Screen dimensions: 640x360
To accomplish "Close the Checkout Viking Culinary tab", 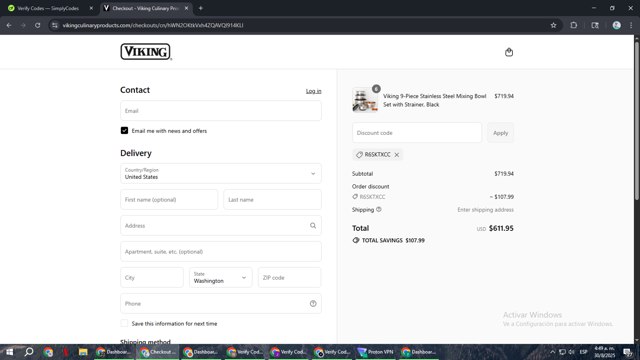I will point(187,8).
